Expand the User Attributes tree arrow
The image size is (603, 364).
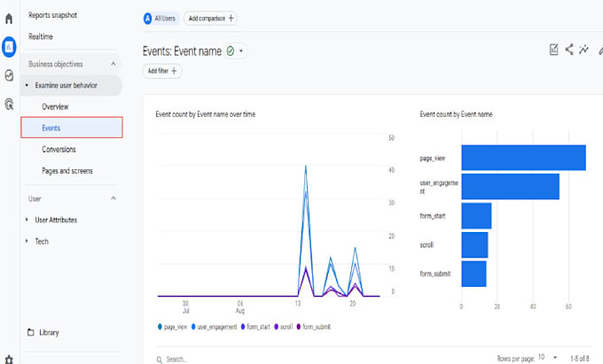[x=27, y=220]
